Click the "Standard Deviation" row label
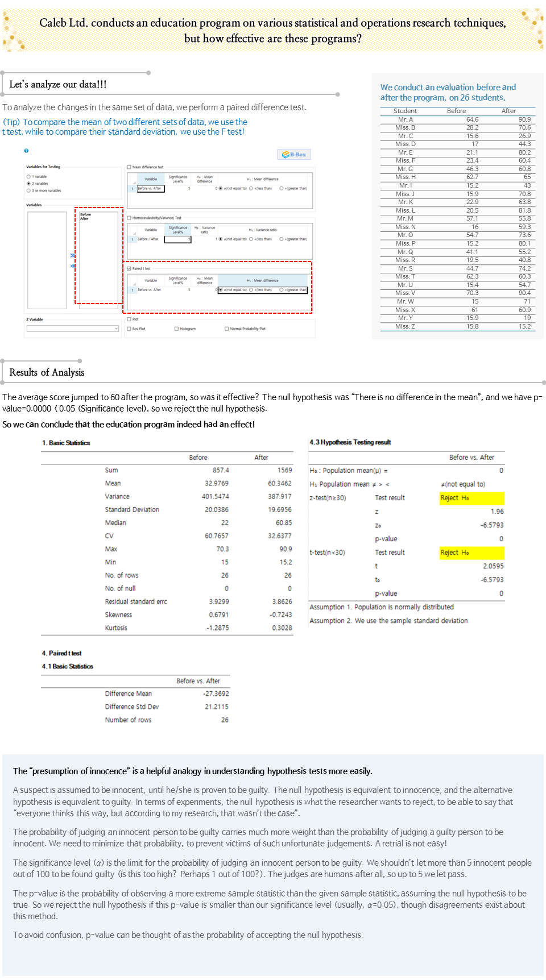 click(132, 510)
